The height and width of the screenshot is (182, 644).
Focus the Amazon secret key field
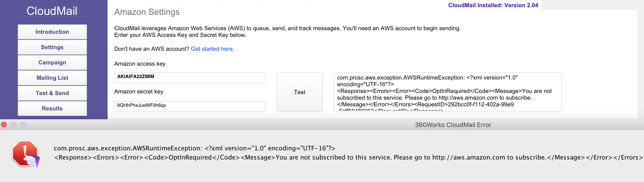189,107
